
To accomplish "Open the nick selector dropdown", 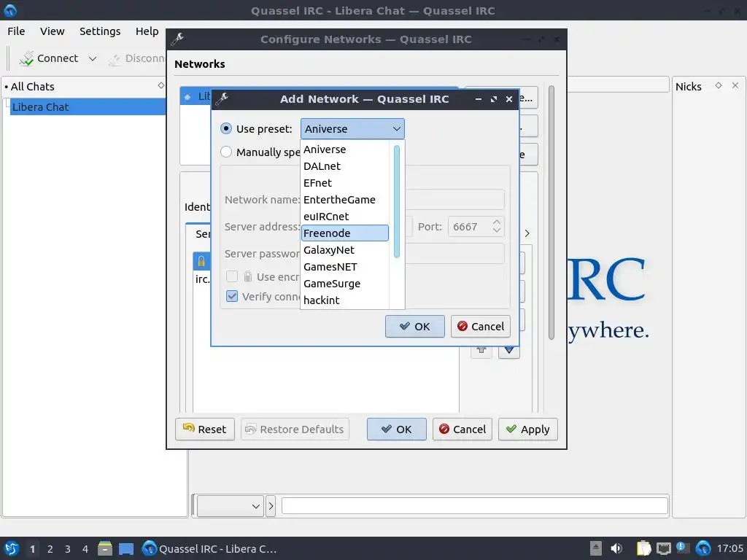I will coord(230,506).
